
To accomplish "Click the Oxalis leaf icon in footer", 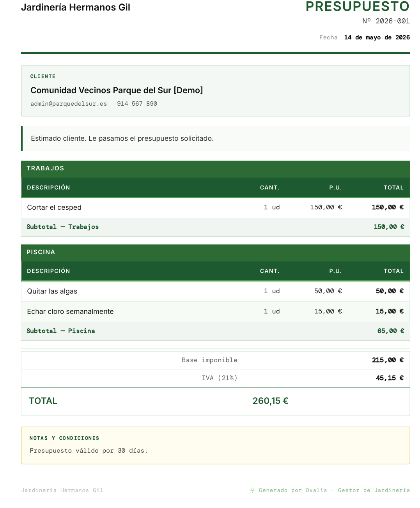I will click(252, 490).
